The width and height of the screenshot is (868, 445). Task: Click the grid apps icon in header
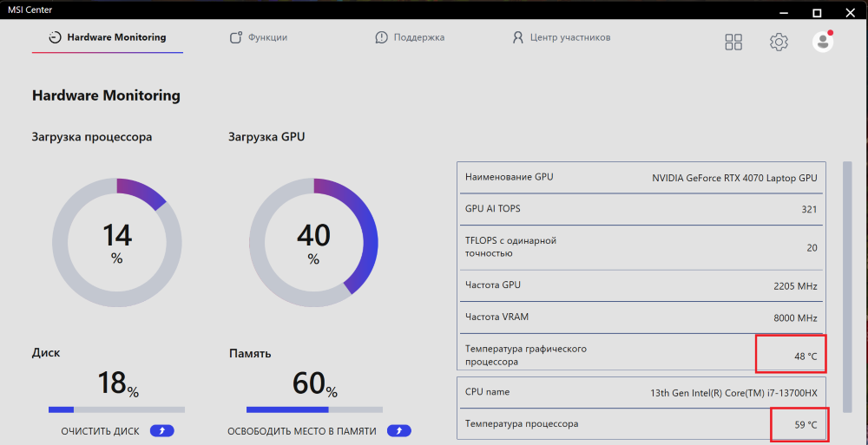pyautogui.click(x=733, y=42)
